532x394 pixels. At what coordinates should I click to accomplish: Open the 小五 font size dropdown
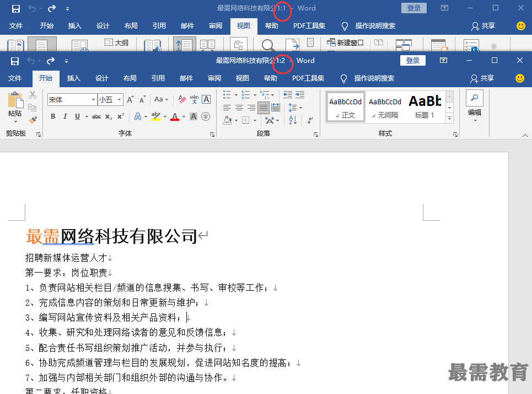(120, 99)
